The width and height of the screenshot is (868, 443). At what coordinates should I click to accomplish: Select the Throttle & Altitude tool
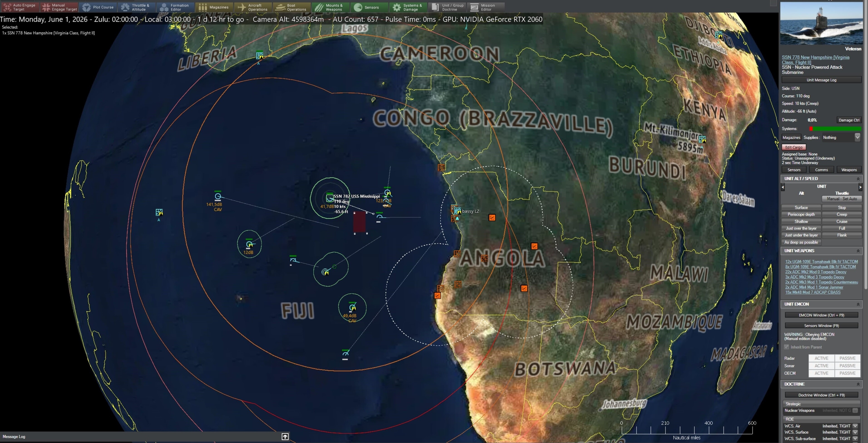[x=137, y=7]
